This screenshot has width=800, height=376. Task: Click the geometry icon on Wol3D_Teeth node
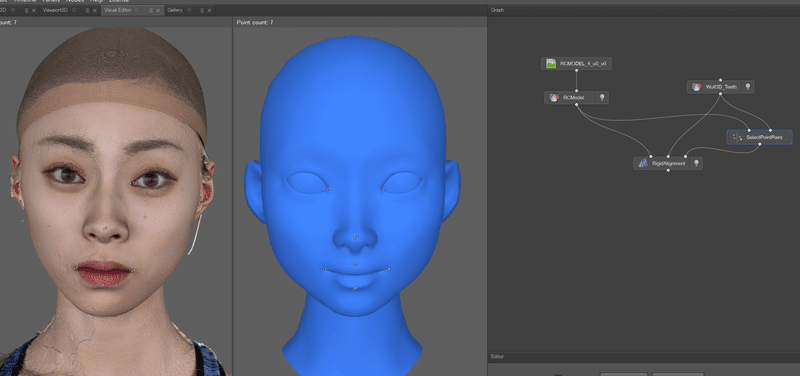point(696,87)
